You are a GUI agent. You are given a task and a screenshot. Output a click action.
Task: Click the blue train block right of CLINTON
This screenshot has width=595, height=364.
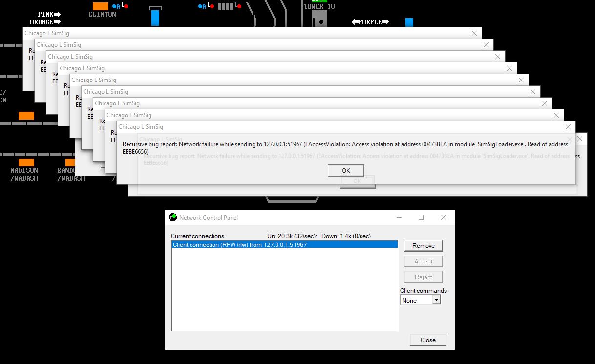coord(155,18)
